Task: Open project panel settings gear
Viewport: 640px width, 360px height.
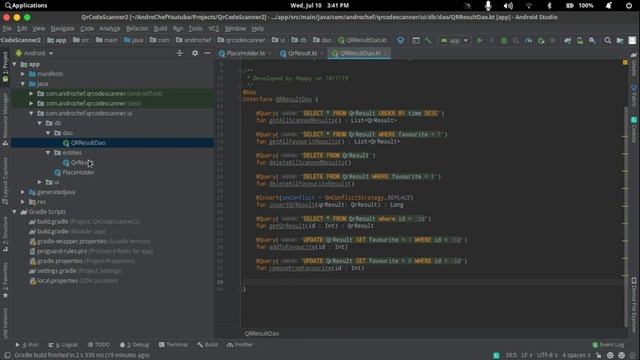Action: (195, 53)
